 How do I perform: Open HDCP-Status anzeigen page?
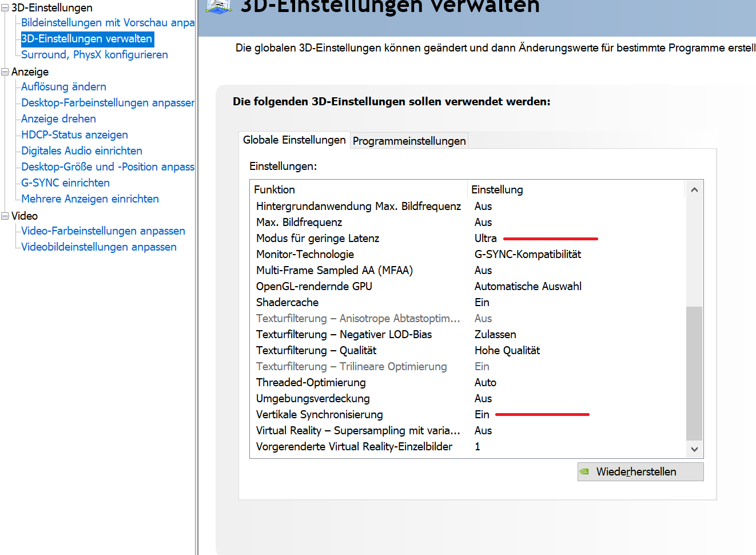click(74, 135)
